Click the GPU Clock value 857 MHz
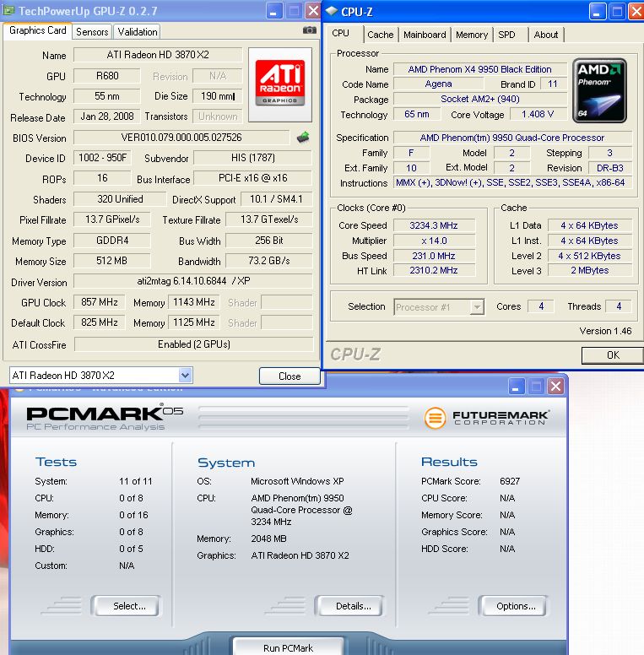This screenshot has width=644, height=655. [100, 302]
